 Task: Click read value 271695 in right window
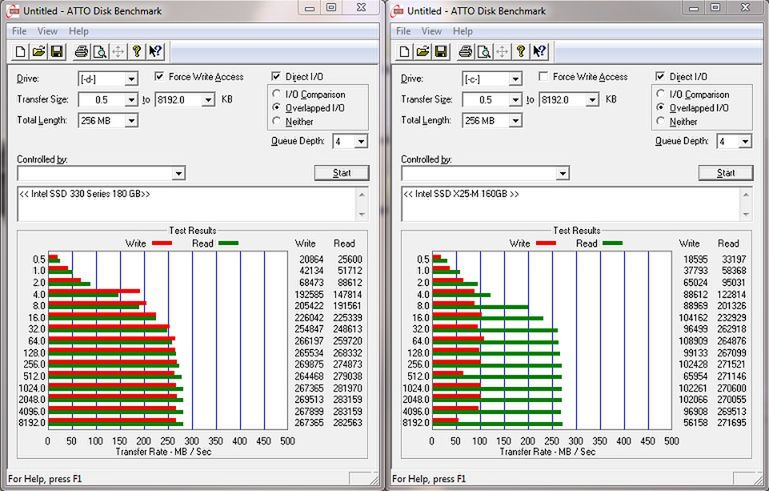[x=732, y=422]
